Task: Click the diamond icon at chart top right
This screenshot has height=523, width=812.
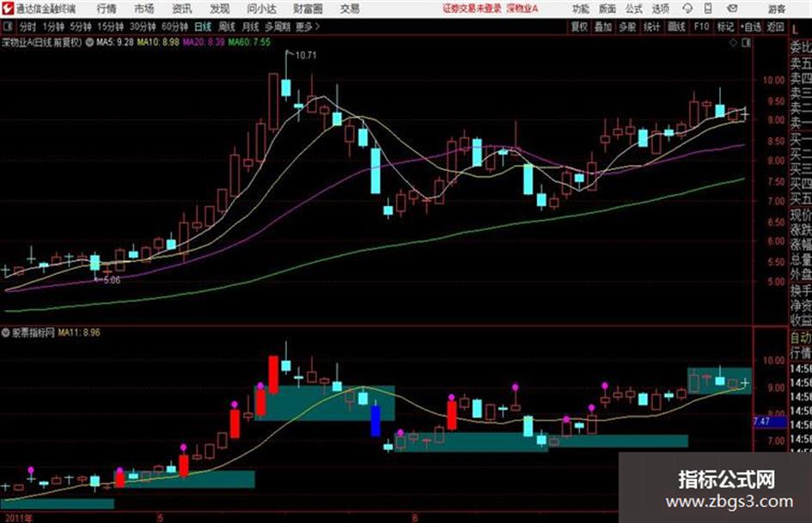Action: tap(733, 43)
